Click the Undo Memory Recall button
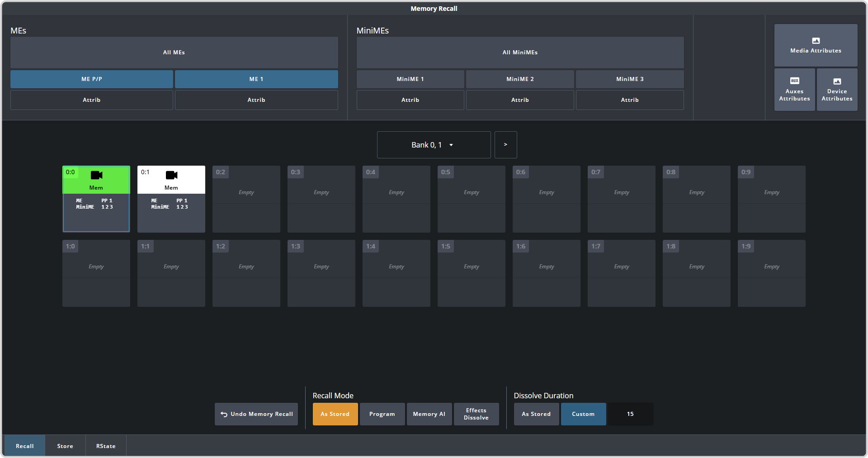This screenshot has height=458, width=868. pyautogui.click(x=256, y=414)
